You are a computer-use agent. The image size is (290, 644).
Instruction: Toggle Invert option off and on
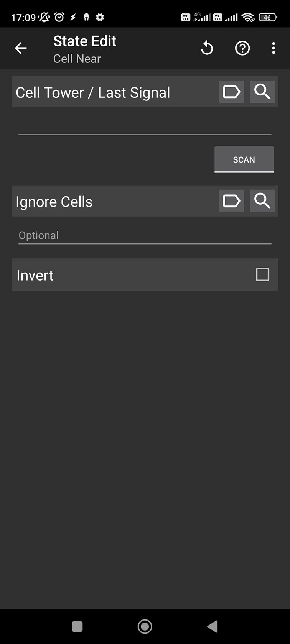click(262, 275)
